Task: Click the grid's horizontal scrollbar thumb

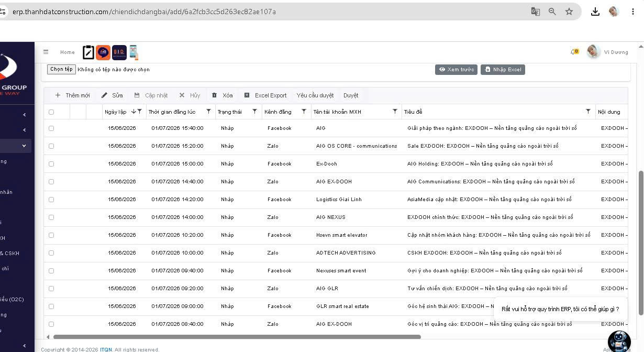Action: coord(237,337)
